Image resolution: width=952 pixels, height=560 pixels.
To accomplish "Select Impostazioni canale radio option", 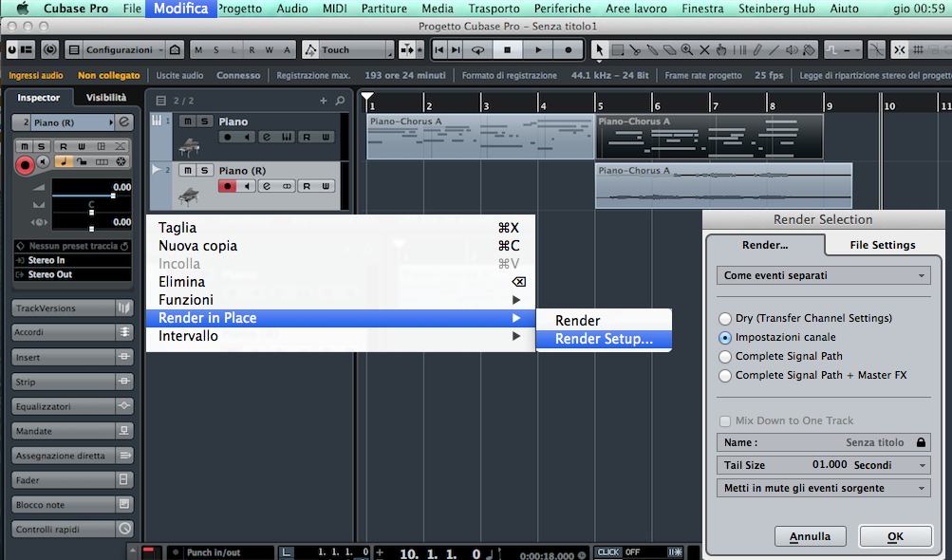I will (725, 337).
